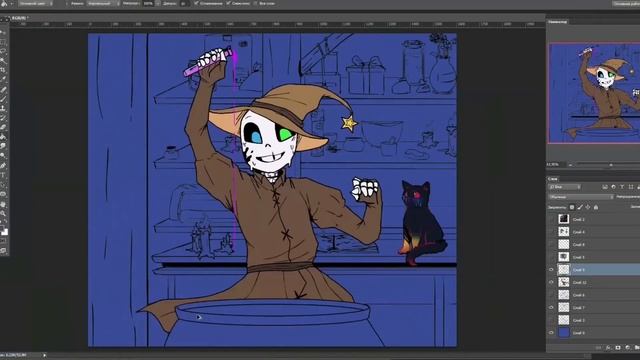Adjust the Navigator zoom slider
The height and width of the screenshot is (360, 640).
tap(611, 165)
